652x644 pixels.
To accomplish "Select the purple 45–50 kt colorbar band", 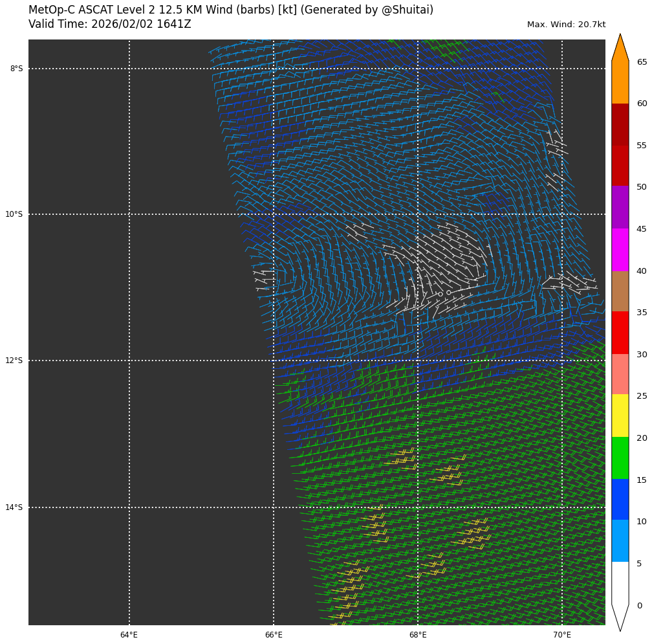I will pyautogui.click(x=620, y=207).
